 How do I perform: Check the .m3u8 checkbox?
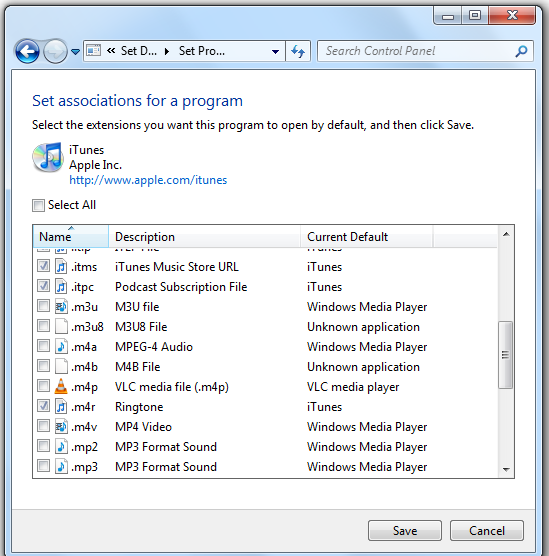click(43, 326)
